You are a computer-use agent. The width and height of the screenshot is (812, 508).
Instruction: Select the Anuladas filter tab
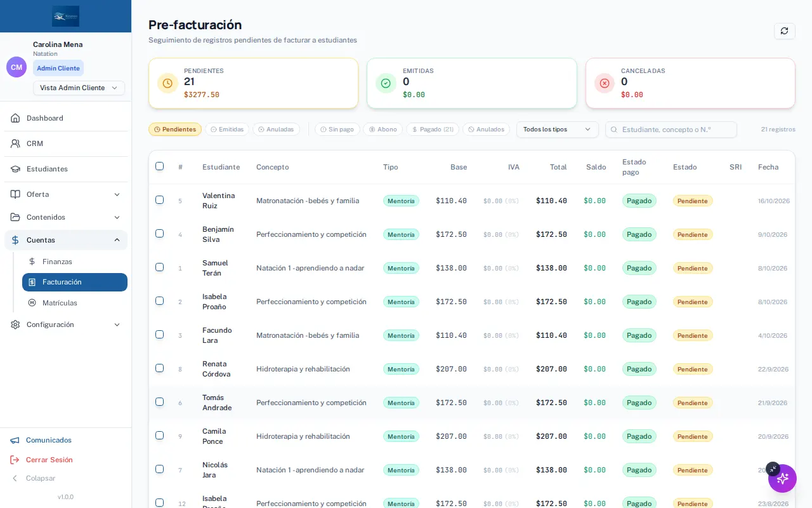[x=276, y=130]
